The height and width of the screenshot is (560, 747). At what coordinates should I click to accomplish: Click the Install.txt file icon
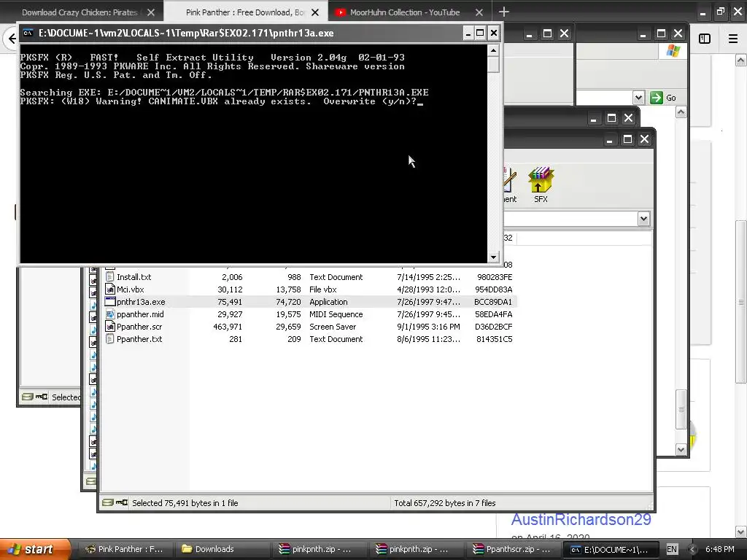(x=110, y=277)
